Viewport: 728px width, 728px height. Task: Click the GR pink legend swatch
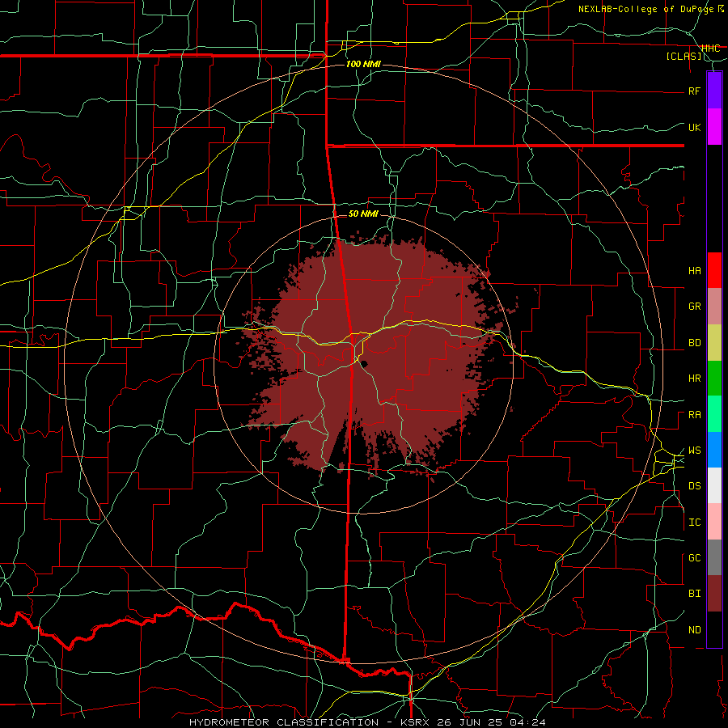tap(714, 307)
